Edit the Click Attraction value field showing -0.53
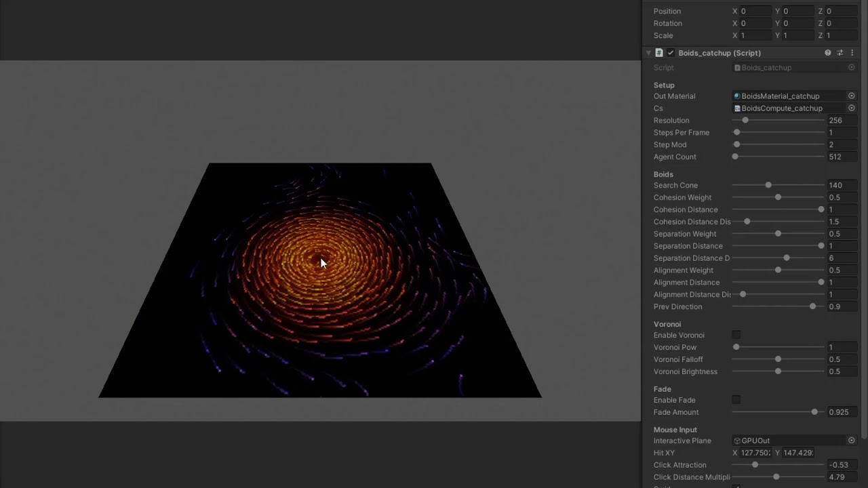Viewport: 868px width, 488px height. pyautogui.click(x=843, y=466)
